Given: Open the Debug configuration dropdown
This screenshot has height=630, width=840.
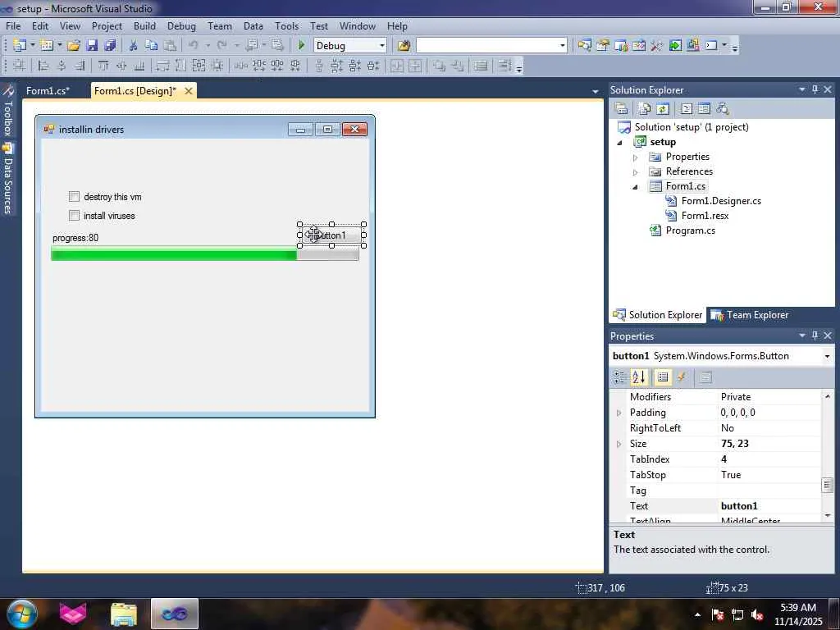Looking at the screenshot, I should pyautogui.click(x=382, y=46).
